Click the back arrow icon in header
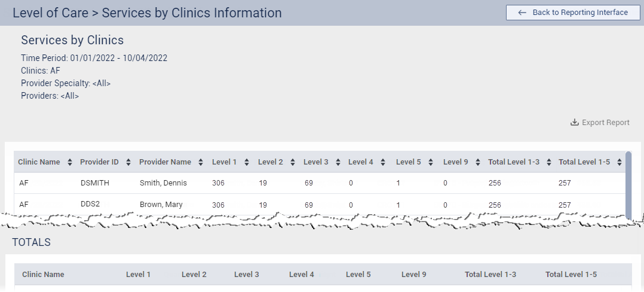 (x=522, y=13)
